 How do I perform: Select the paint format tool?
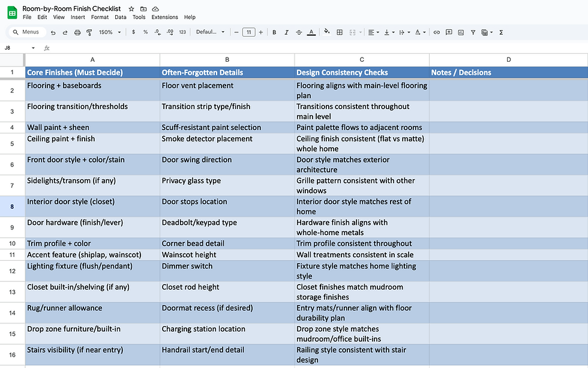point(89,32)
